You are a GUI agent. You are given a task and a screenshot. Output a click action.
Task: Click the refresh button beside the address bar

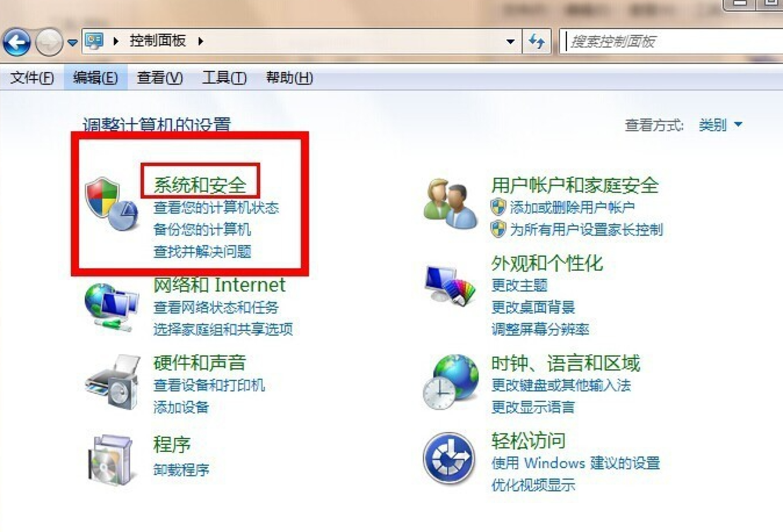coord(537,42)
